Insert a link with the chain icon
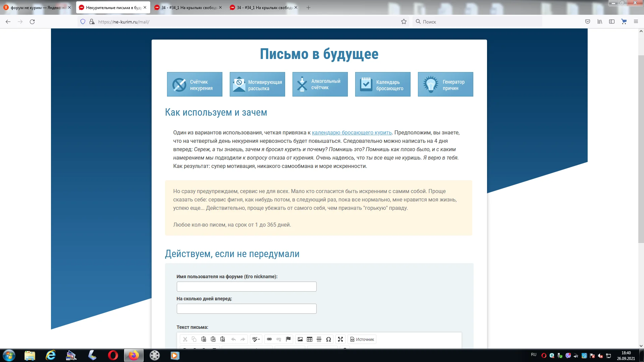 (x=269, y=339)
